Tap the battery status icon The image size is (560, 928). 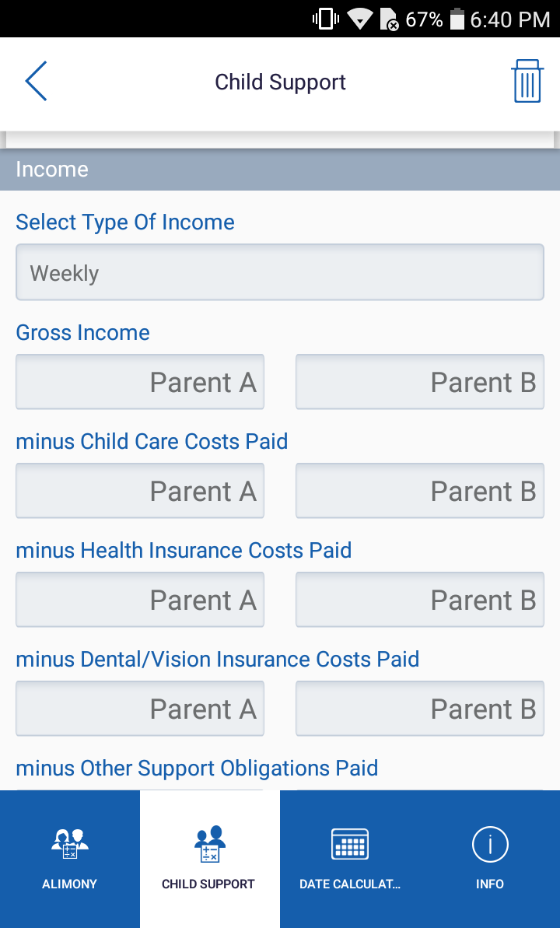point(457,19)
